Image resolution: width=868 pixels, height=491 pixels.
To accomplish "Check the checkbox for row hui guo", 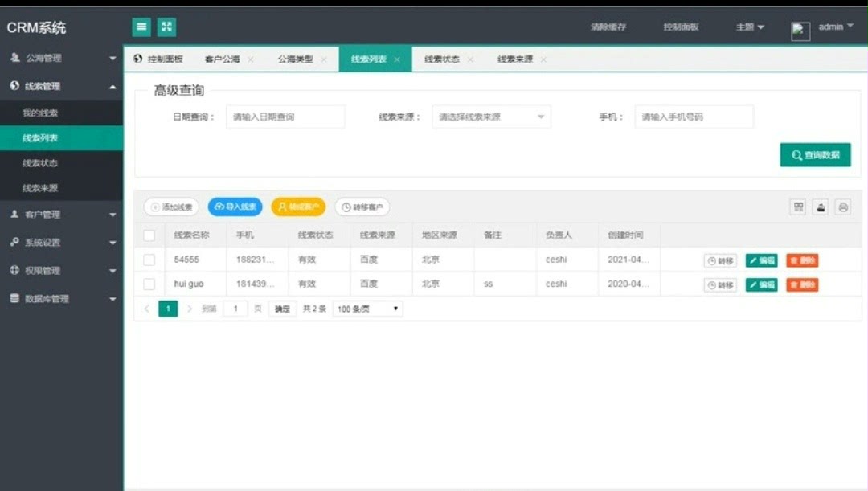I will point(149,284).
